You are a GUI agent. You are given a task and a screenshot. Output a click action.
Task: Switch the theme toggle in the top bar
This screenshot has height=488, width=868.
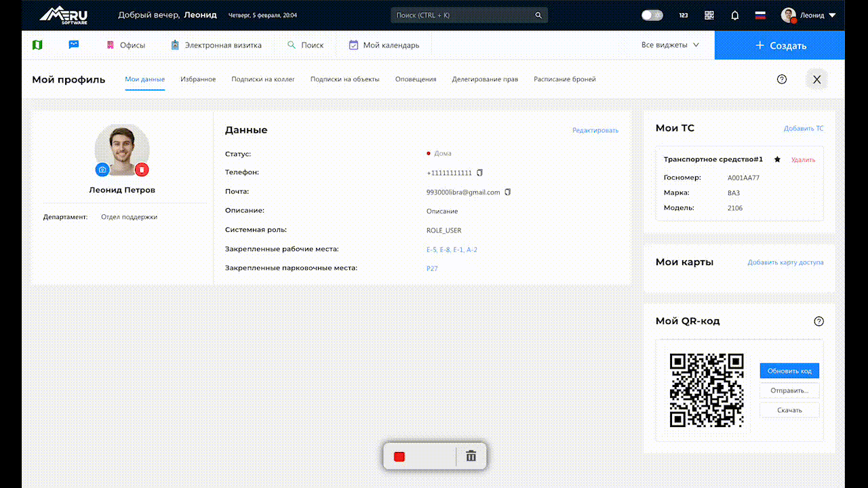coord(652,15)
